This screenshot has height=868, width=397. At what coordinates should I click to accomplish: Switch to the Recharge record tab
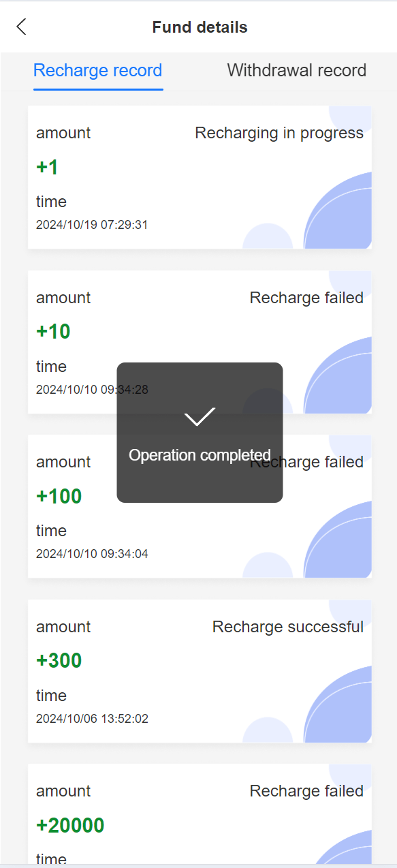pyautogui.click(x=98, y=70)
